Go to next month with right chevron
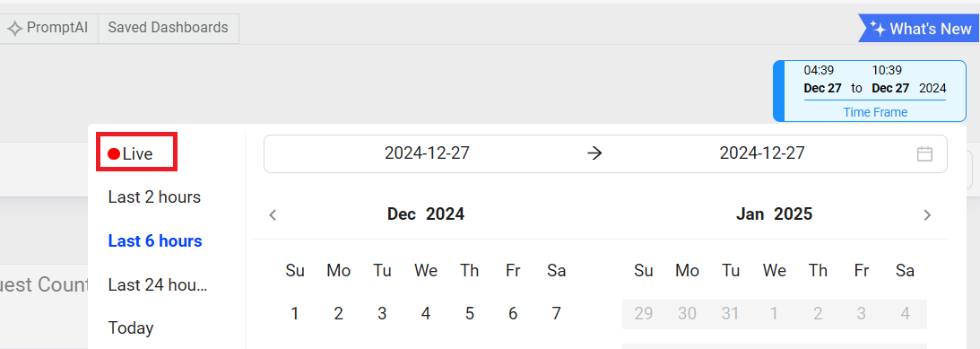The image size is (980, 349). pos(927,215)
